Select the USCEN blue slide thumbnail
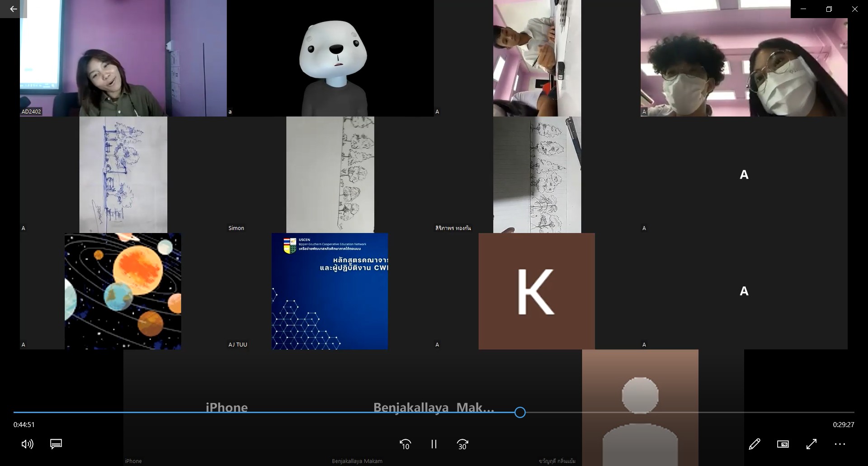Viewport: 868px width, 466px height. [x=330, y=291]
